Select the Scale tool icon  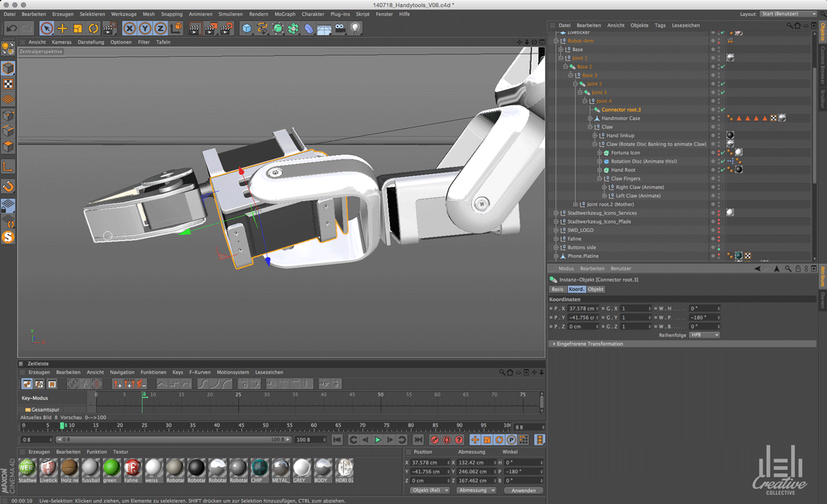(x=78, y=28)
